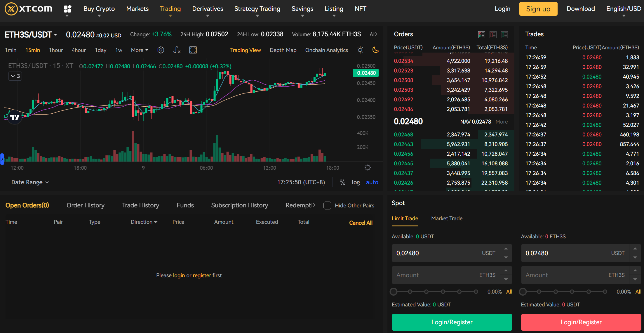Show combined buy and sell order book view
644x333 pixels.
[482, 34]
